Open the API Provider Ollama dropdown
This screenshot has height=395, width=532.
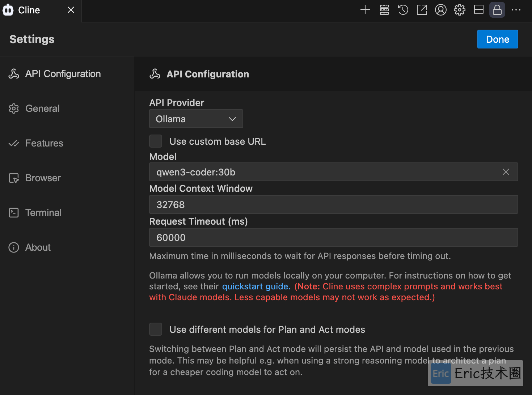coord(196,119)
